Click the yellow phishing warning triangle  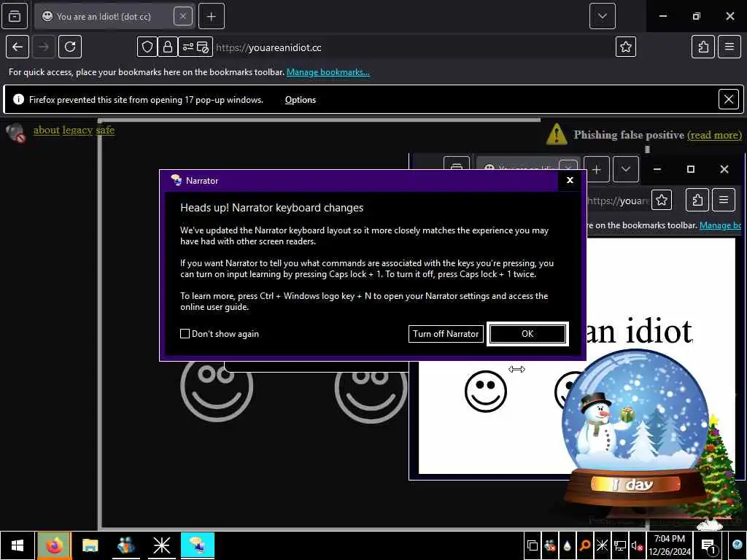click(557, 134)
